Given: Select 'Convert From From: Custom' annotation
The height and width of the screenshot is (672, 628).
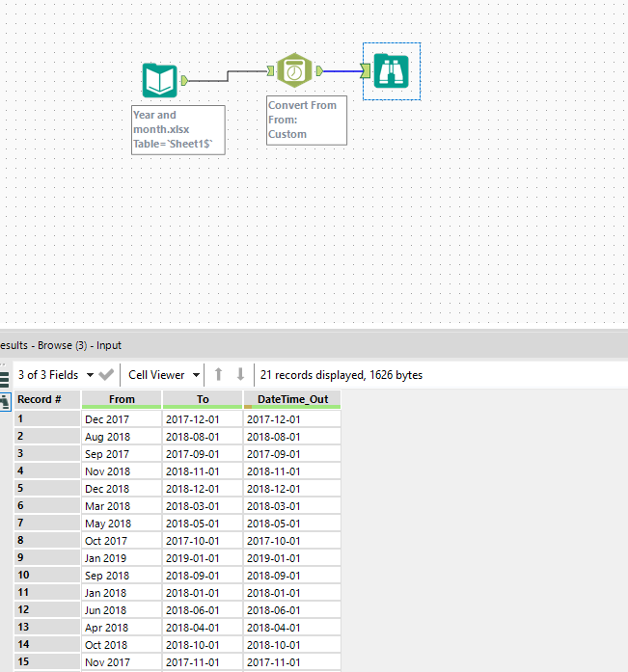Looking at the screenshot, I should tap(307, 121).
